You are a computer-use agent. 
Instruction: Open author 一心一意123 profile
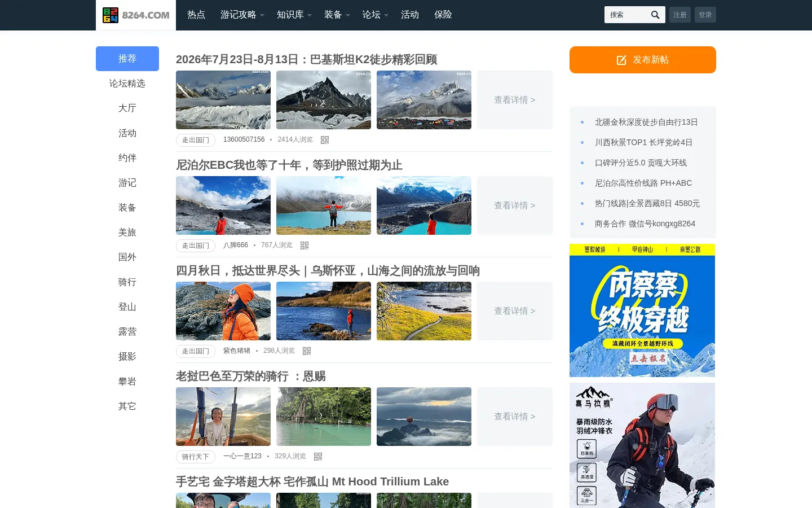point(242,456)
